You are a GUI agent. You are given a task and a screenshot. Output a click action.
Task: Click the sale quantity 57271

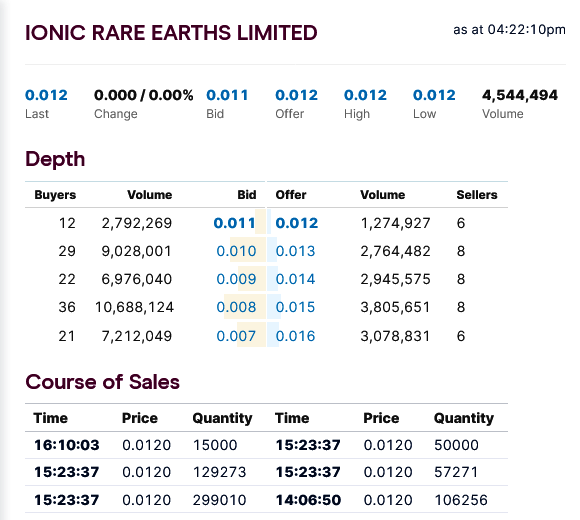456,472
